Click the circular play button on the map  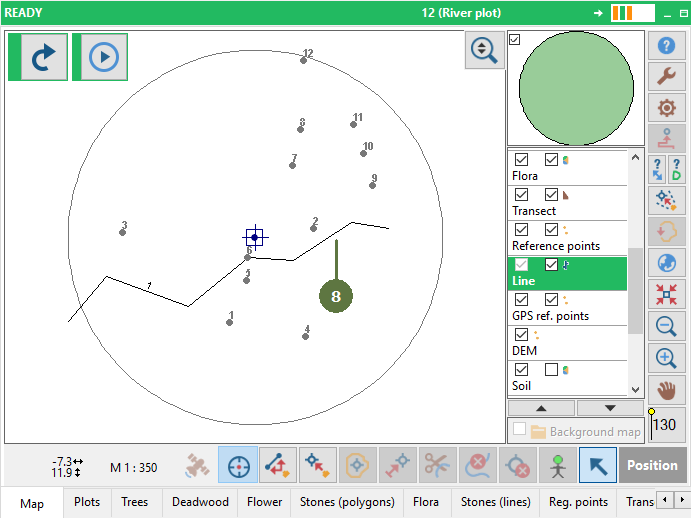(x=104, y=57)
